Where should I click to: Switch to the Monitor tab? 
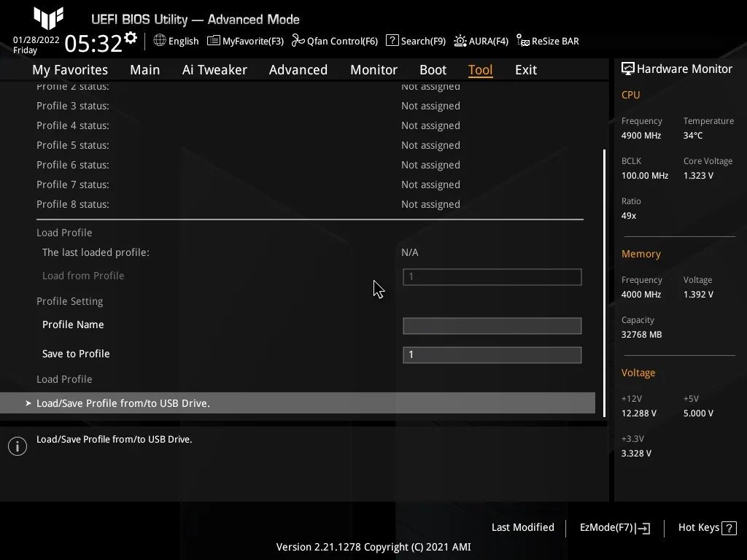pos(373,70)
